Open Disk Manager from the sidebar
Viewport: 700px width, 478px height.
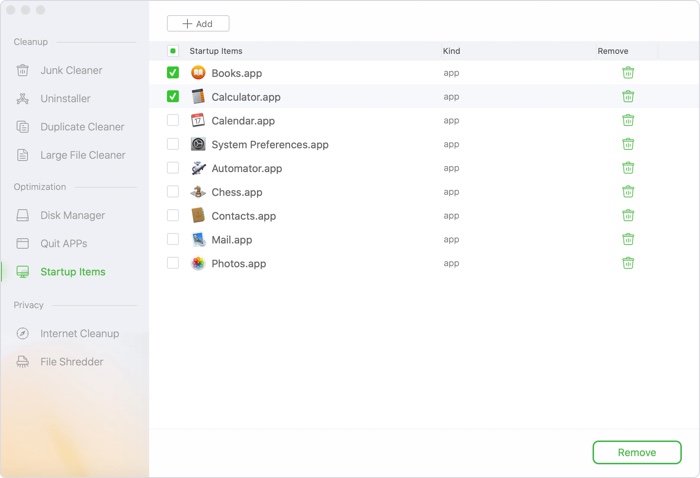tap(71, 215)
